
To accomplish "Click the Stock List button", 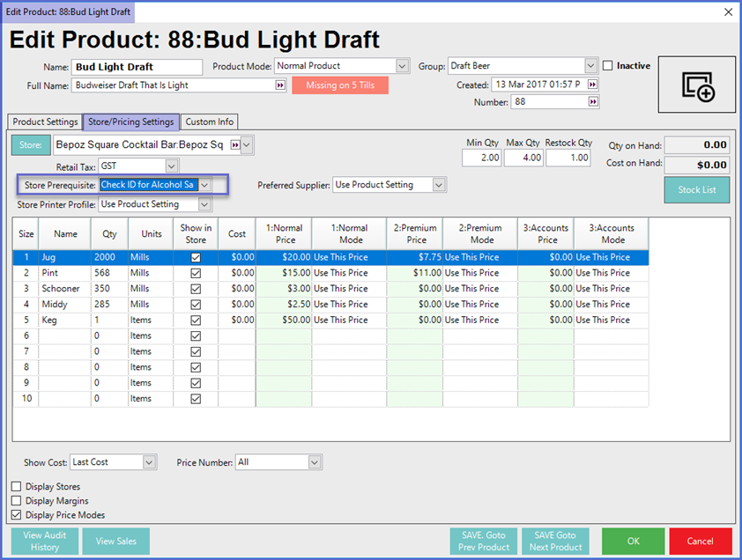I will click(x=696, y=190).
